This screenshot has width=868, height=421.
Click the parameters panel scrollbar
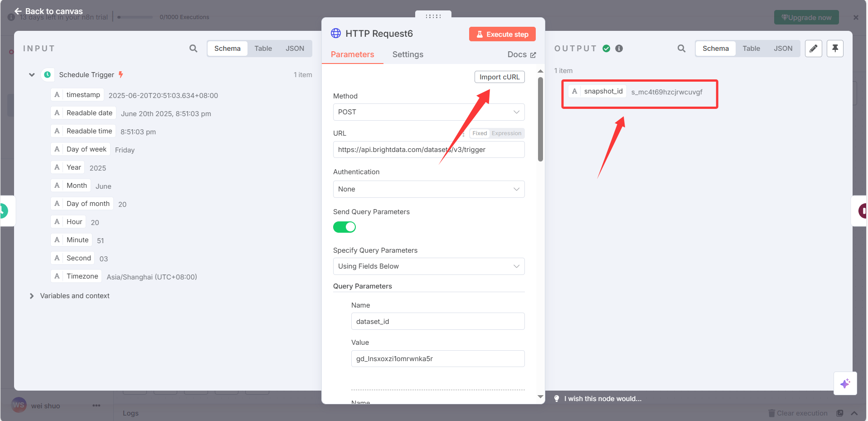540,119
